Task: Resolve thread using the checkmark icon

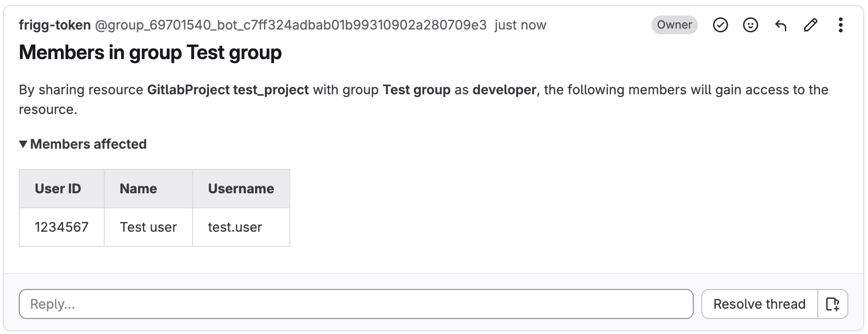Action: (720, 25)
